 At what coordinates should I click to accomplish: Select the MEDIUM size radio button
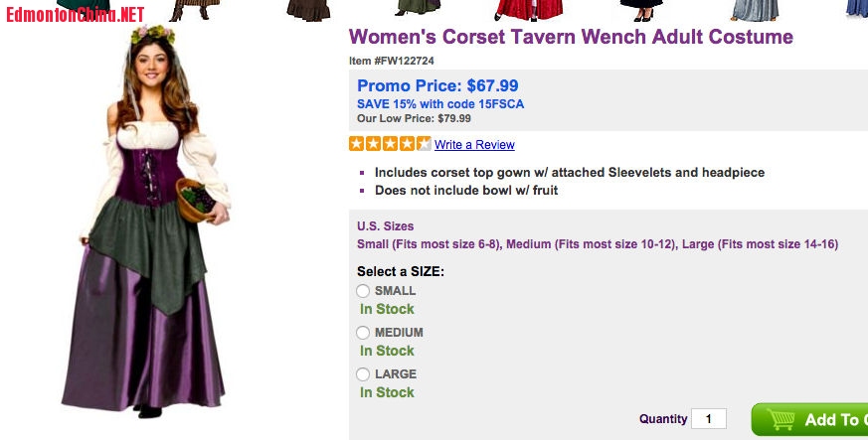point(363,333)
